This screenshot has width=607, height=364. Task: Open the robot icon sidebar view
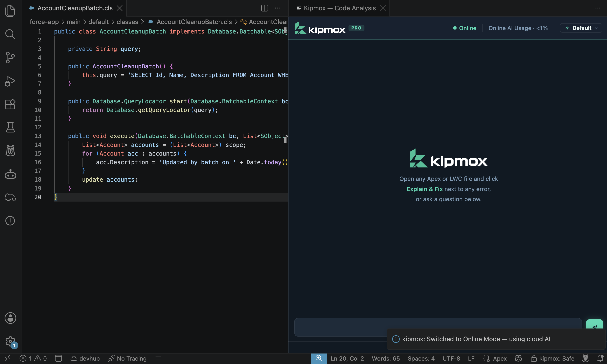click(10, 174)
